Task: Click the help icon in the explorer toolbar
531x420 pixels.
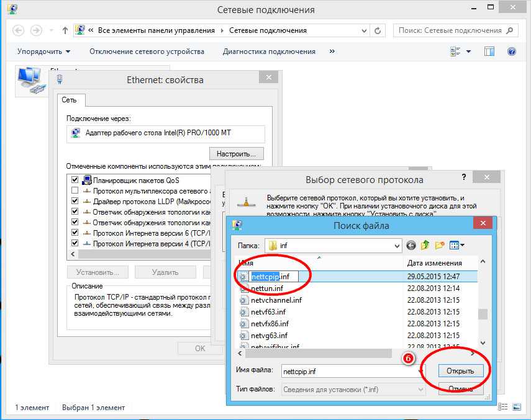Action: (x=512, y=51)
